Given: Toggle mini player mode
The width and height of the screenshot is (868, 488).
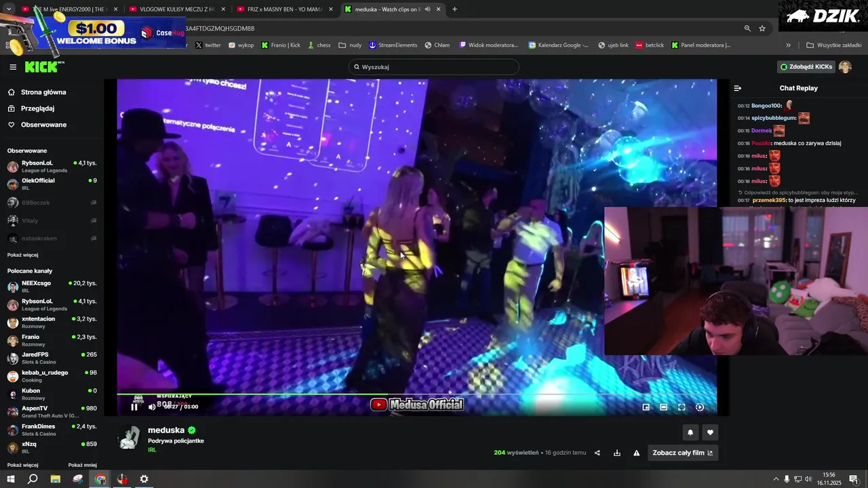Looking at the screenshot, I should tap(646, 407).
